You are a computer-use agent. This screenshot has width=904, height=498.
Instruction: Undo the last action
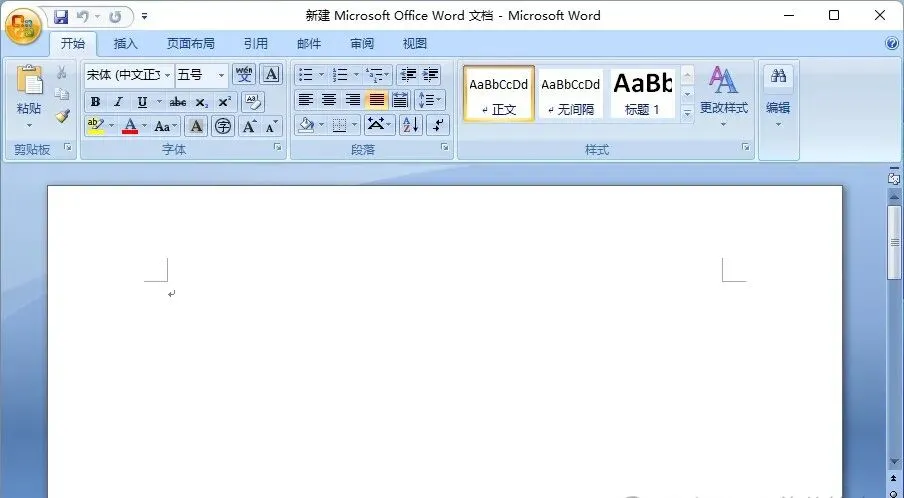(x=82, y=17)
